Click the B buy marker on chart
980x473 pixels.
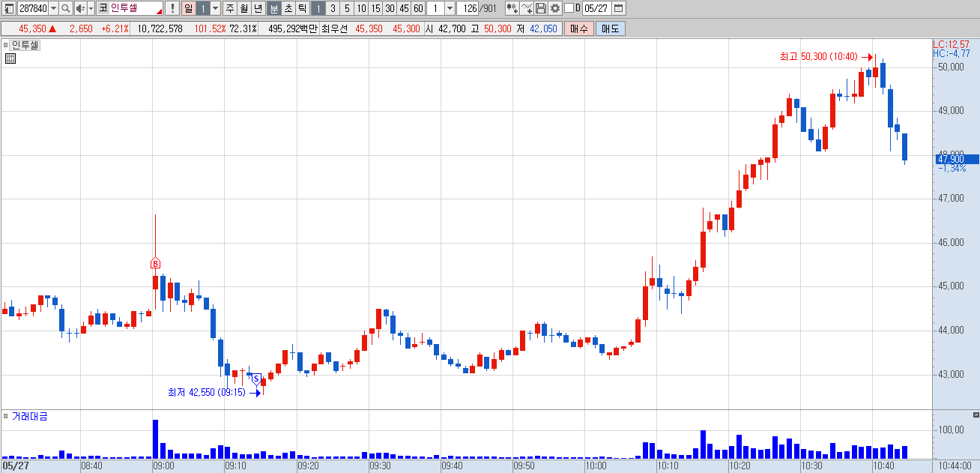(155, 263)
